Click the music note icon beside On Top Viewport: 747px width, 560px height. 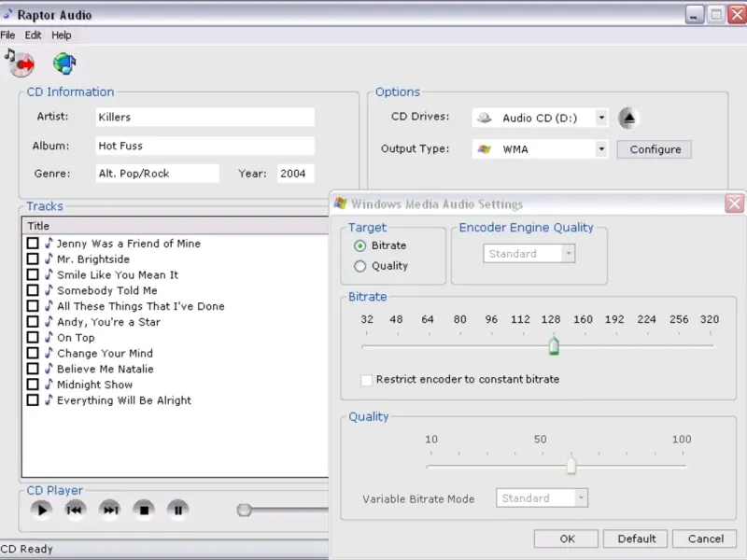(49, 337)
